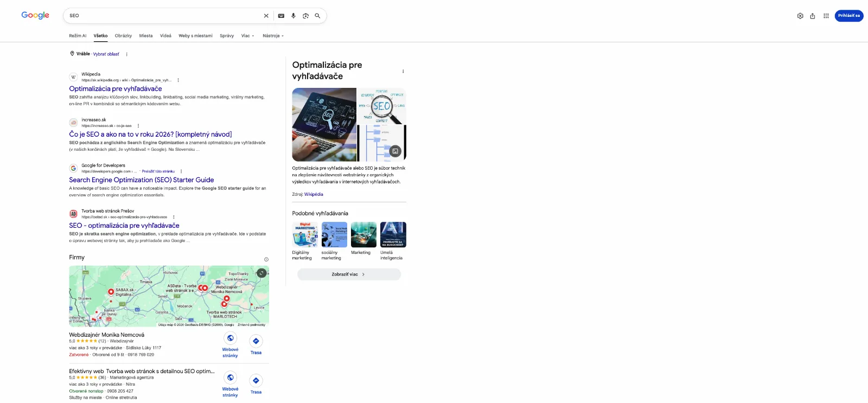Screen dimensions: 868x403
Task: Click the Wikipedia favicon
Action: [x=73, y=77]
